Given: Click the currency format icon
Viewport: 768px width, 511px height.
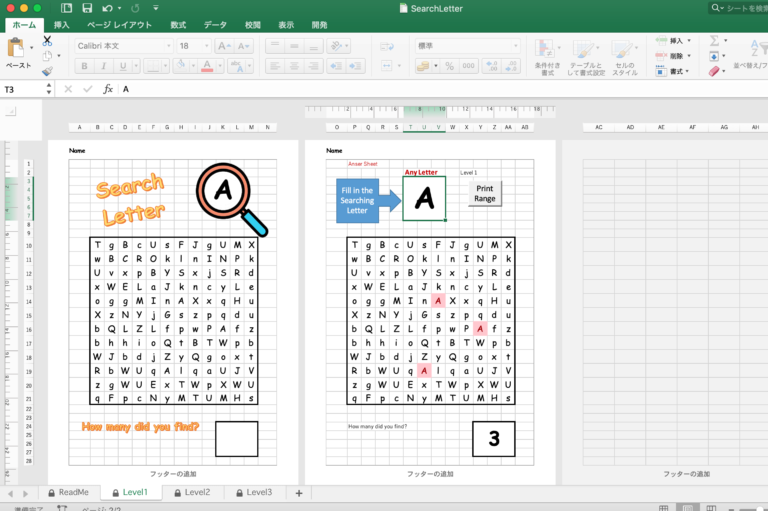Looking at the screenshot, I should pos(423,66).
